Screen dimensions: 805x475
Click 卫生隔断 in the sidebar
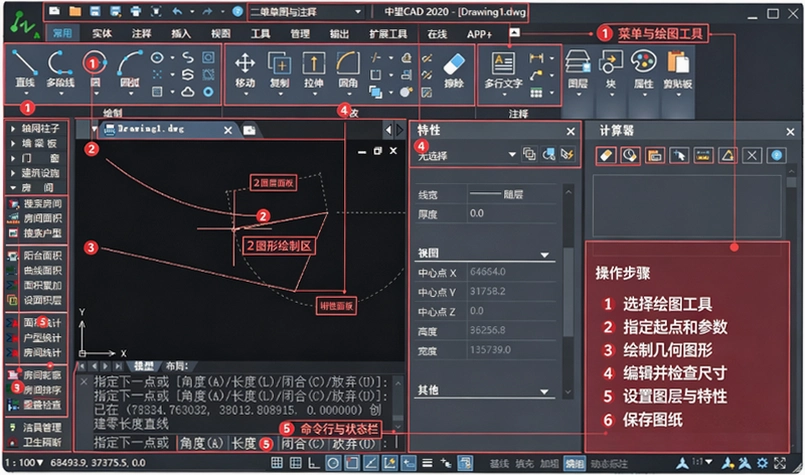tap(35, 442)
